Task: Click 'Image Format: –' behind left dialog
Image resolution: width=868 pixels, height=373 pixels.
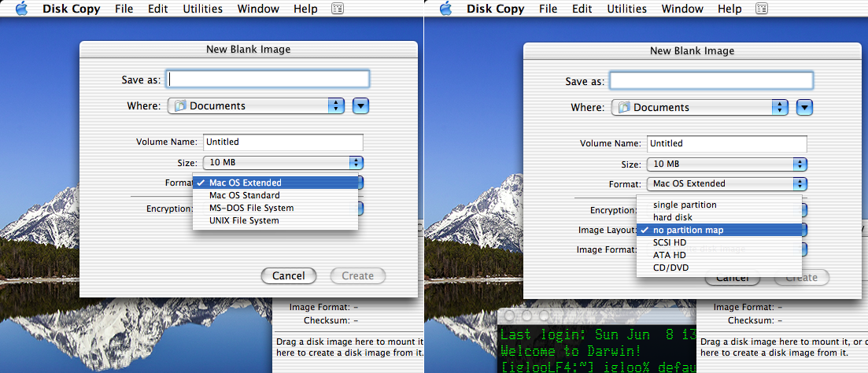Action: point(323,307)
